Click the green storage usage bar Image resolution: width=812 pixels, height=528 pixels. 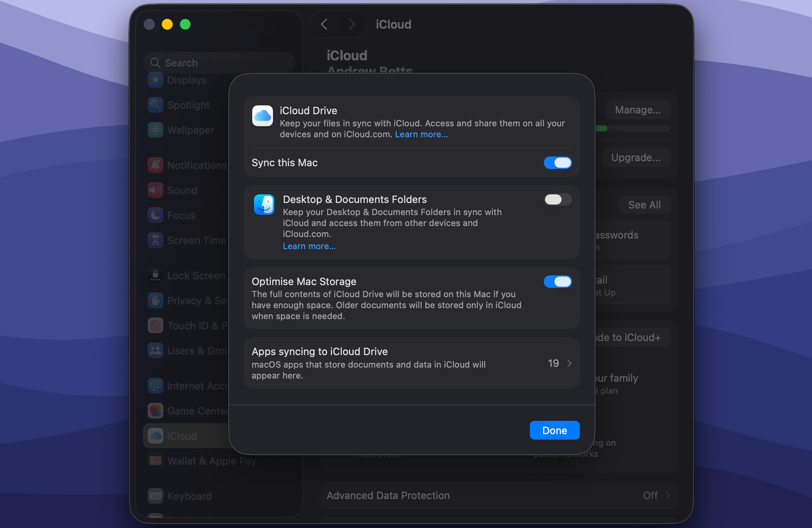click(601, 128)
